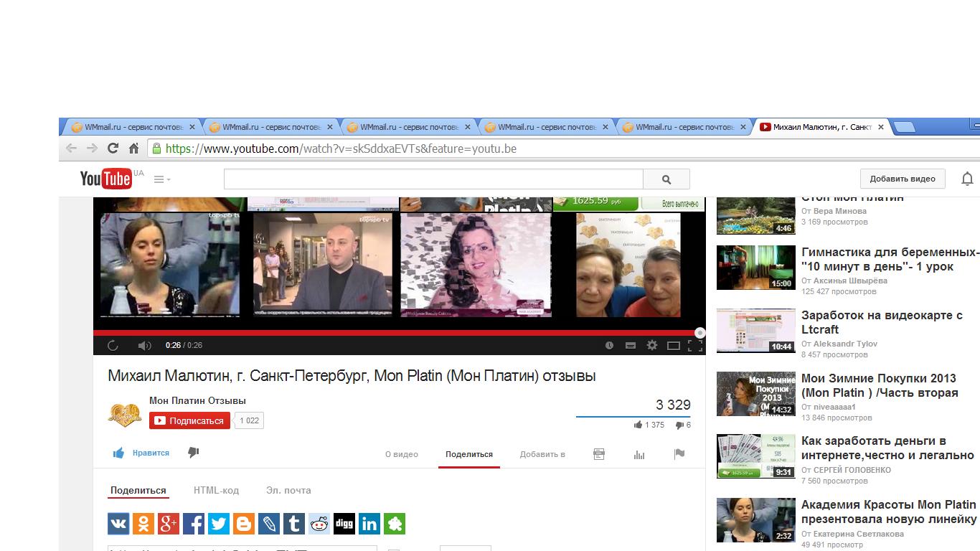This screenshot has height=551, width=980.
Task: Click channel name Вера Минова
Action: coord(840,211)
